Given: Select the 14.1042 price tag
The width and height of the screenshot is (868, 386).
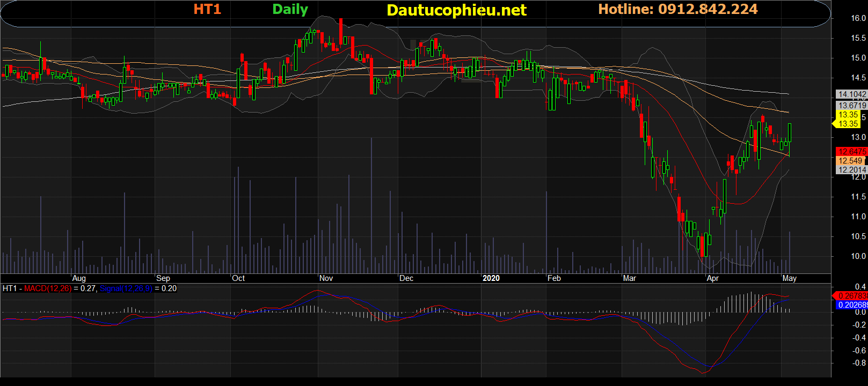Looking at the screenshot, I should point(852,94).
